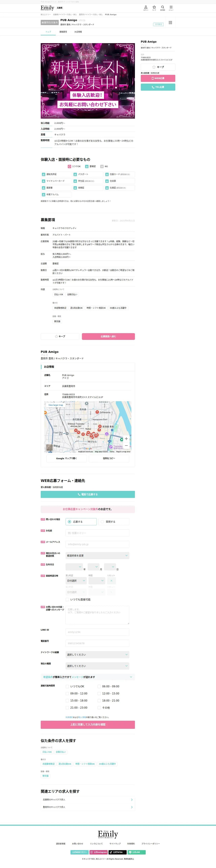The height and width of the screenshot is (868, 216).
Task: Open the 公式WEBマガジン footer link
Action: pos(79,852)
